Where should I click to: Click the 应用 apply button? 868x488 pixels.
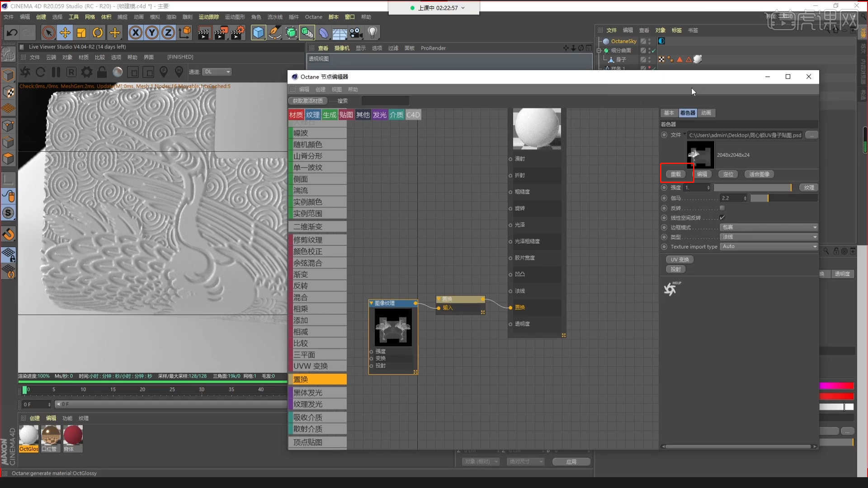click(571, 462)
